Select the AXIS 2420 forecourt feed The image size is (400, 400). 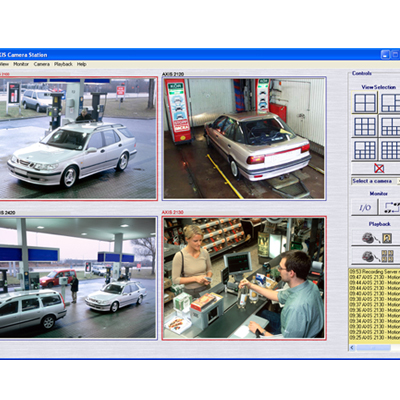tap(78, 278)
